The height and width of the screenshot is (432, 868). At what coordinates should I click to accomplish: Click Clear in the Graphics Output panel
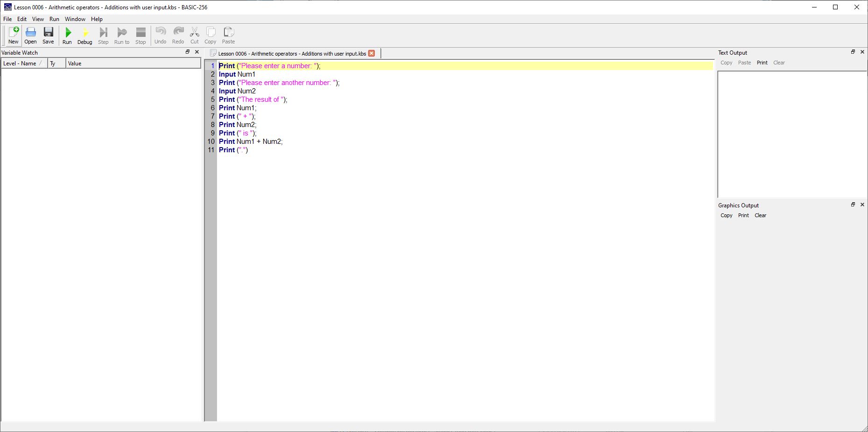pos(760,215)
